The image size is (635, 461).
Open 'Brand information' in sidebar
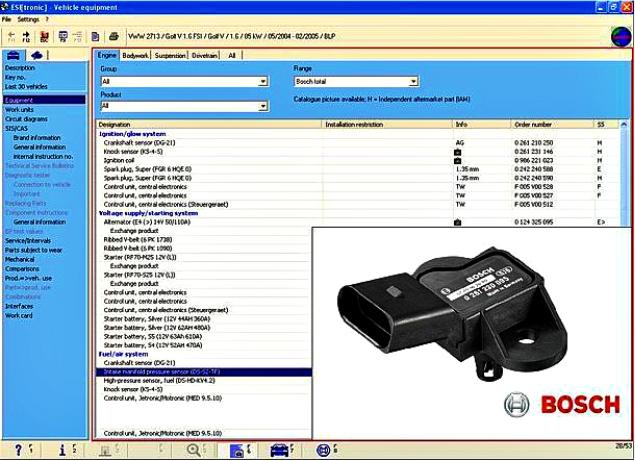tap(36, 138)
